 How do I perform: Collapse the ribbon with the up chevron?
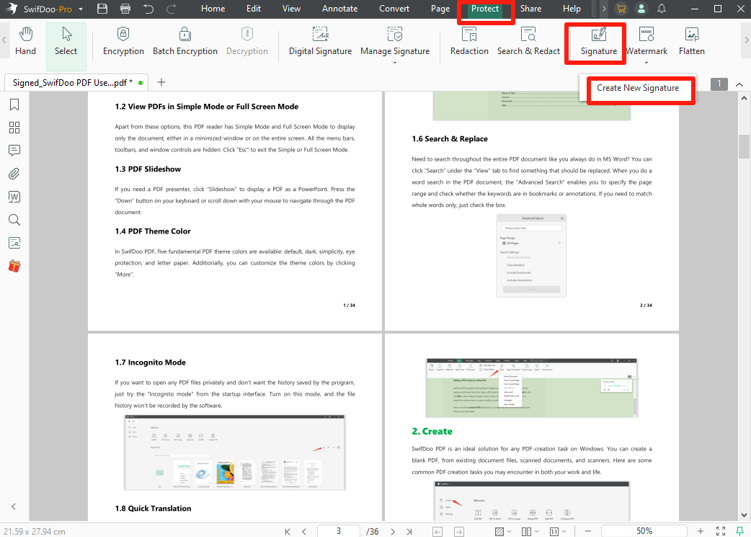point(740,85)
